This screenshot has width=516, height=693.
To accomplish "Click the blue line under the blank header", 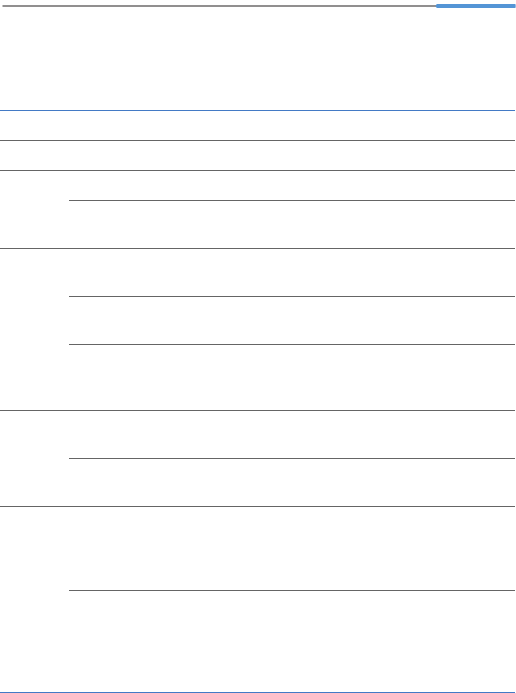I will [x=258, y=110].
